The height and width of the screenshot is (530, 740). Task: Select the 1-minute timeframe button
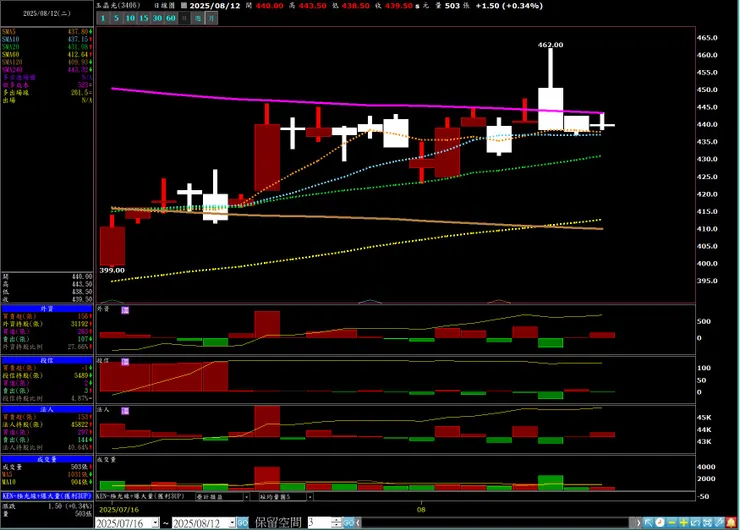tap(103, 18)
